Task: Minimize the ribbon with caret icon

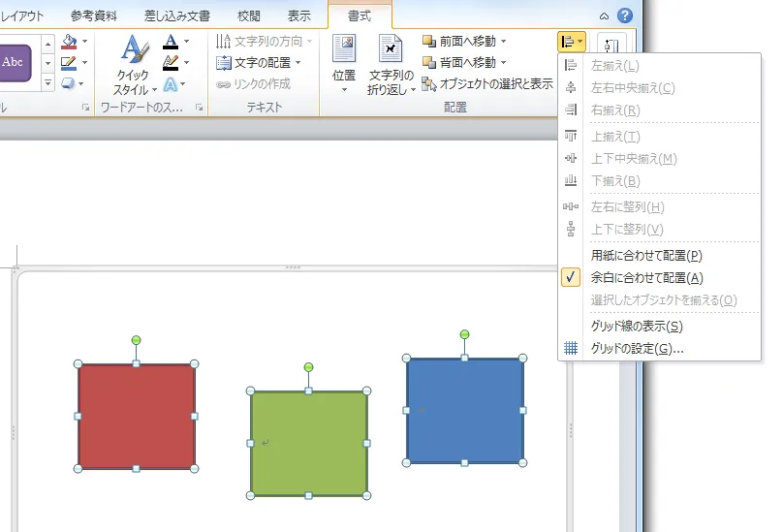Action: [x=605, y=16]
